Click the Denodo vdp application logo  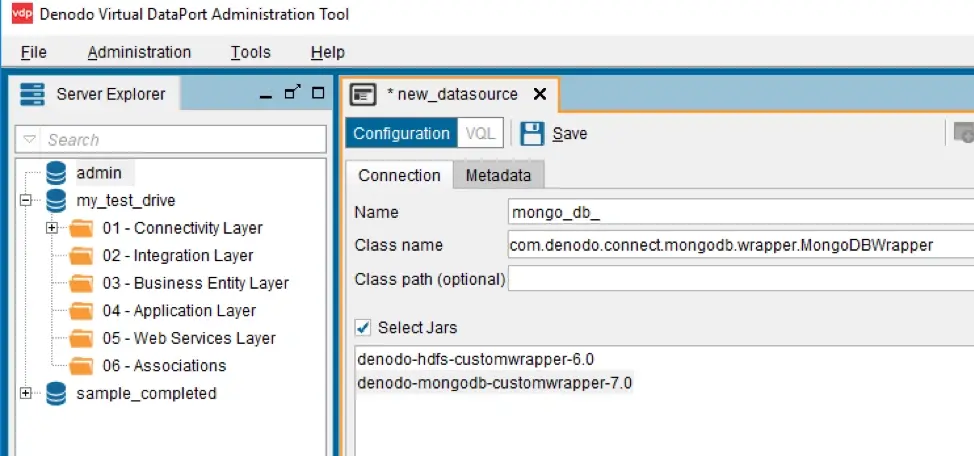22,13
